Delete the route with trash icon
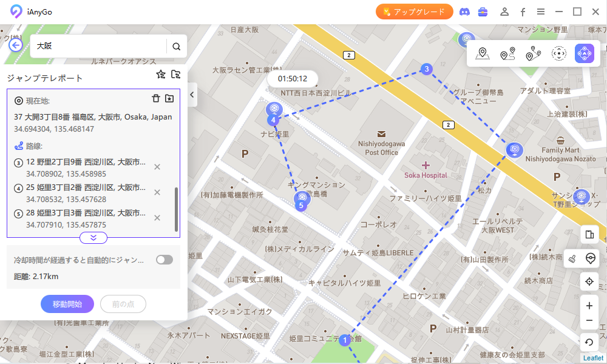607x364 pixels. 155,99
